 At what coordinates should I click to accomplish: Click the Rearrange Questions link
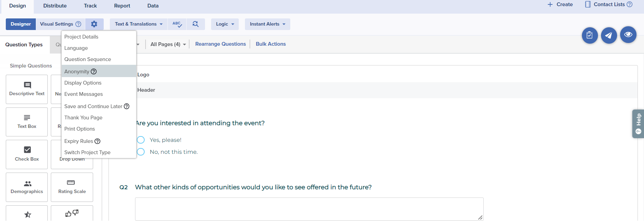(x=220, y=44)
